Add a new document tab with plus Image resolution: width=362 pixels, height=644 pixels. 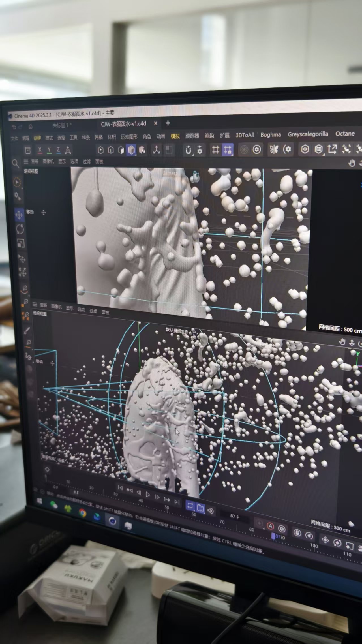168,123
